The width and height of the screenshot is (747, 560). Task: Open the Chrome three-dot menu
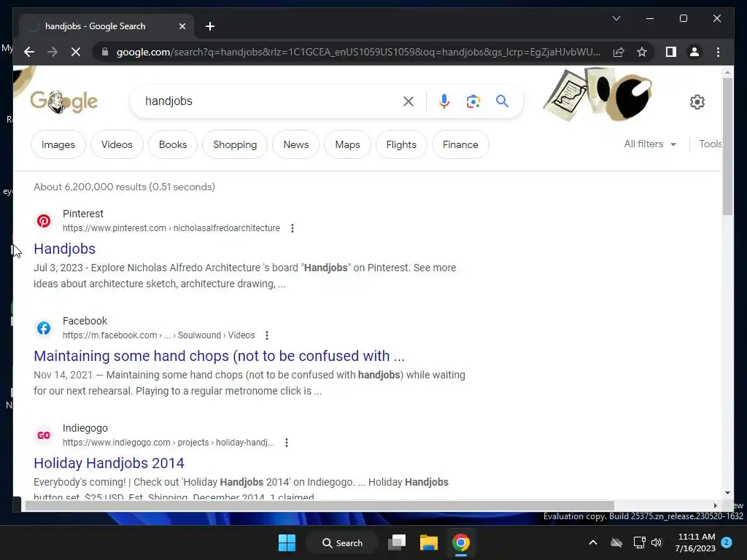718,52
